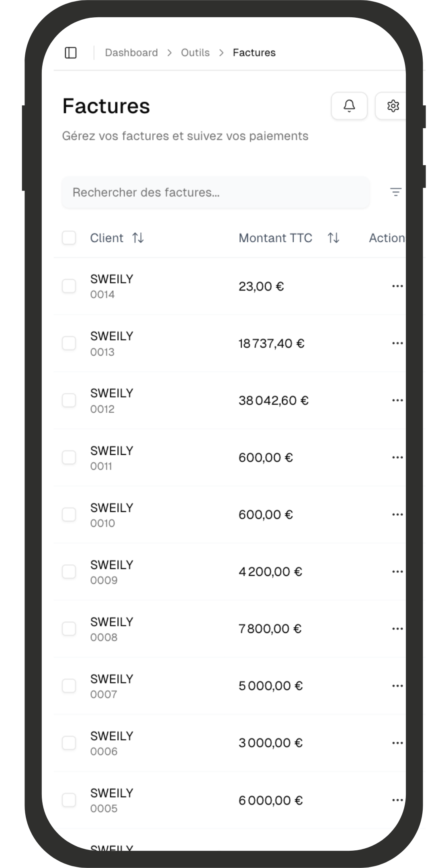This screenshot has width=442, height=868.
Task: Check the select-all checkbox in header
Action: click(x=69, y=238)
